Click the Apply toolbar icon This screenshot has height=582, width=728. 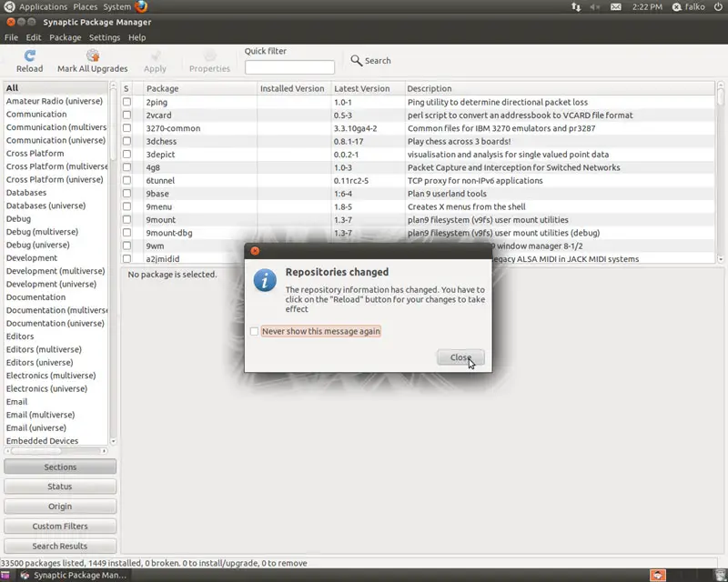tap(155, 55)
